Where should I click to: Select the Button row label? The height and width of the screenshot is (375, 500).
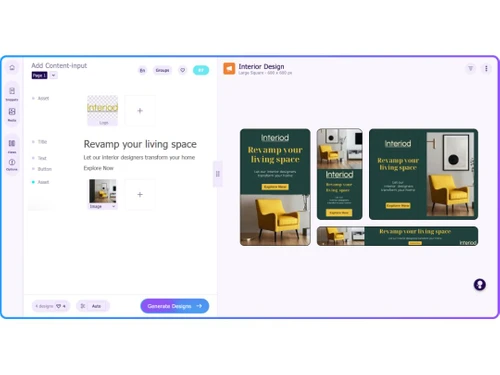(x=45, y=169)
